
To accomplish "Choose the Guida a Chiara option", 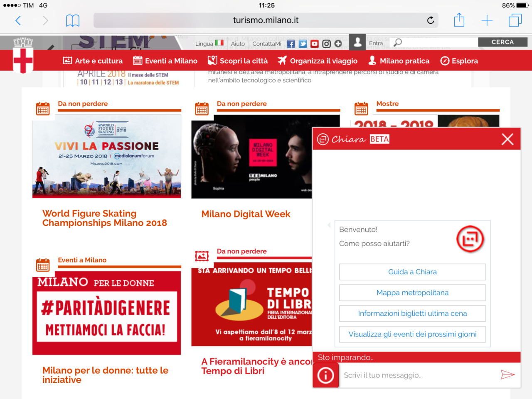I will point(412,272).
